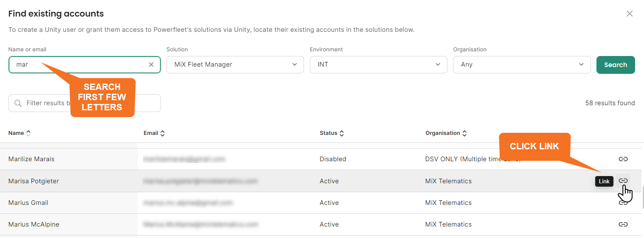Open the Environment dropdown showing INT
The image size is (644, 238).
coord(379,65)
